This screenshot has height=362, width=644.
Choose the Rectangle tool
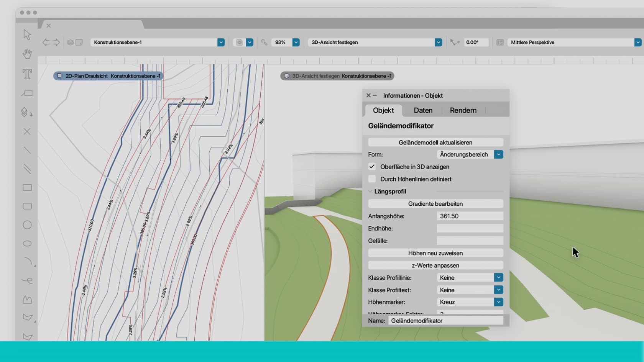point(27,188)
